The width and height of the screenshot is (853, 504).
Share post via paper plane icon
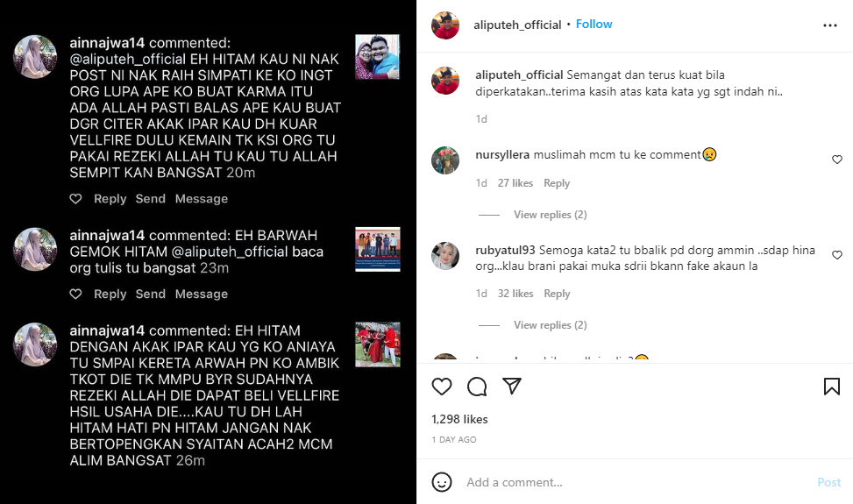(512, 386)
